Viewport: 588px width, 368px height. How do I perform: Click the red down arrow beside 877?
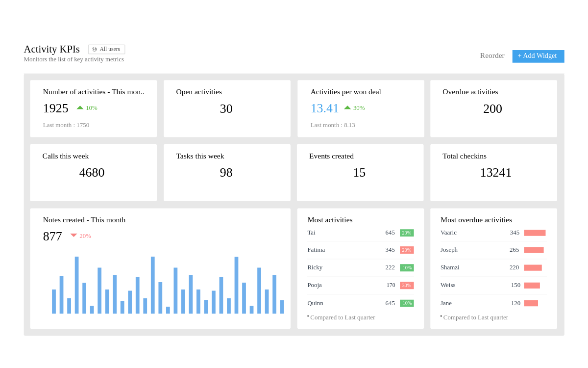coord(73,236)
